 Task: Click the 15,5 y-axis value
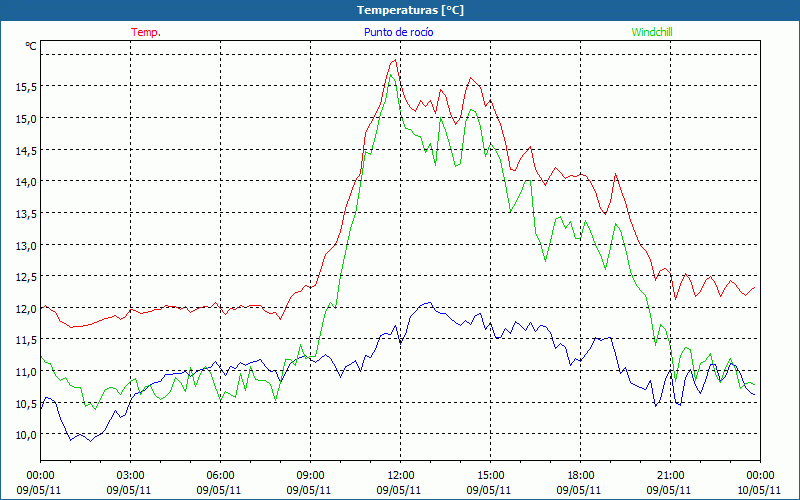pos(26,87)
